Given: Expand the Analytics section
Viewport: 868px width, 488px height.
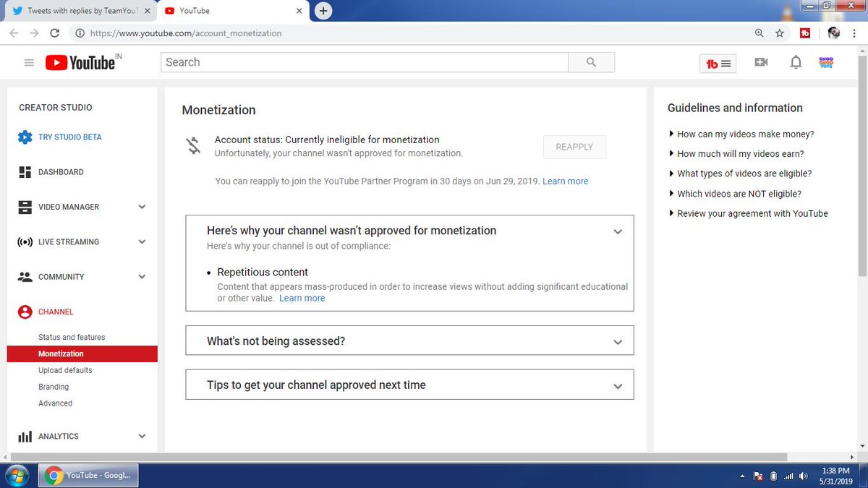Looking at the screenshot, I should (142, 437).
